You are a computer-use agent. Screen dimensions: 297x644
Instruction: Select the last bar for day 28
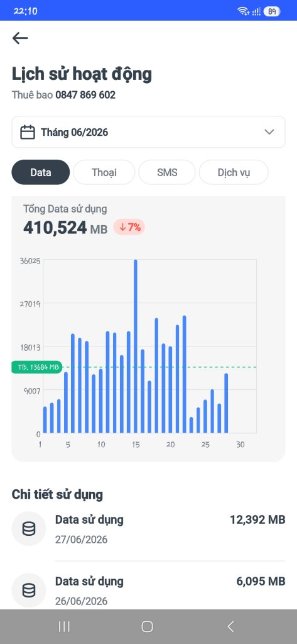point(226,403)
